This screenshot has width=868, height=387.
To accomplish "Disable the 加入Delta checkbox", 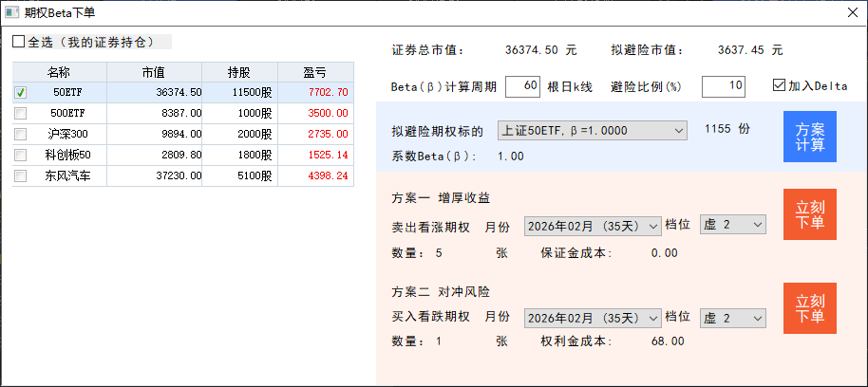I will (780, 86).
